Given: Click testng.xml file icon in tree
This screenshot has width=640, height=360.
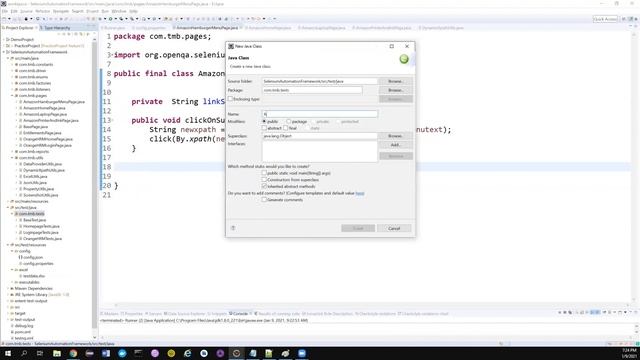Looking at the screenshot, I should [x=12, y=338].
